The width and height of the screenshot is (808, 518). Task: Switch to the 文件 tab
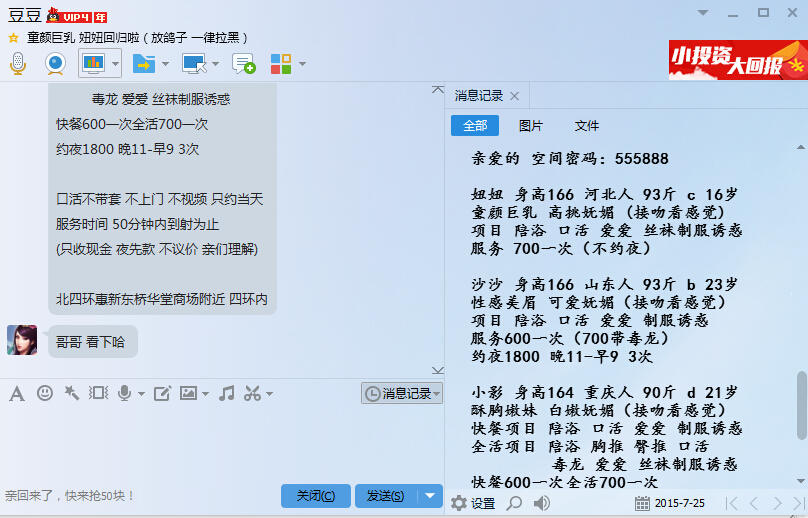click(x=586, y=125)
